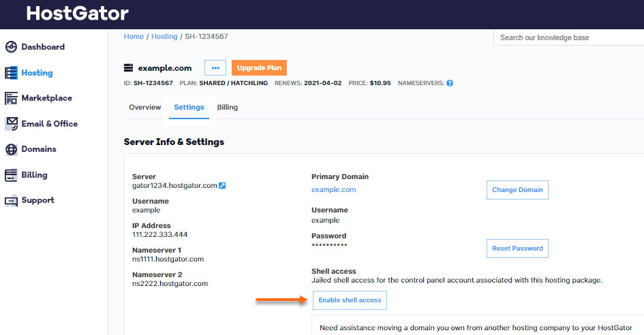
Task: Click the Domains globe icon
Action: tap(11, 149)
